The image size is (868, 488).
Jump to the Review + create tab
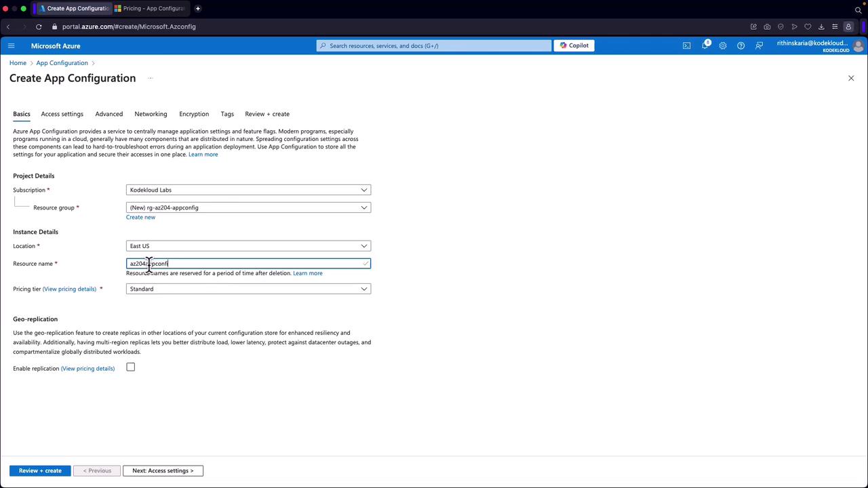coord(267,114)
